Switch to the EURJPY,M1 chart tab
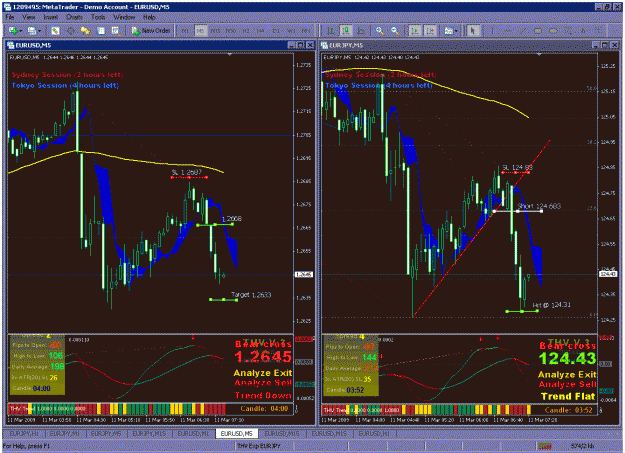The width and height of the screenshot is (625, 453). pyautogui.click(x=65, y=433)
